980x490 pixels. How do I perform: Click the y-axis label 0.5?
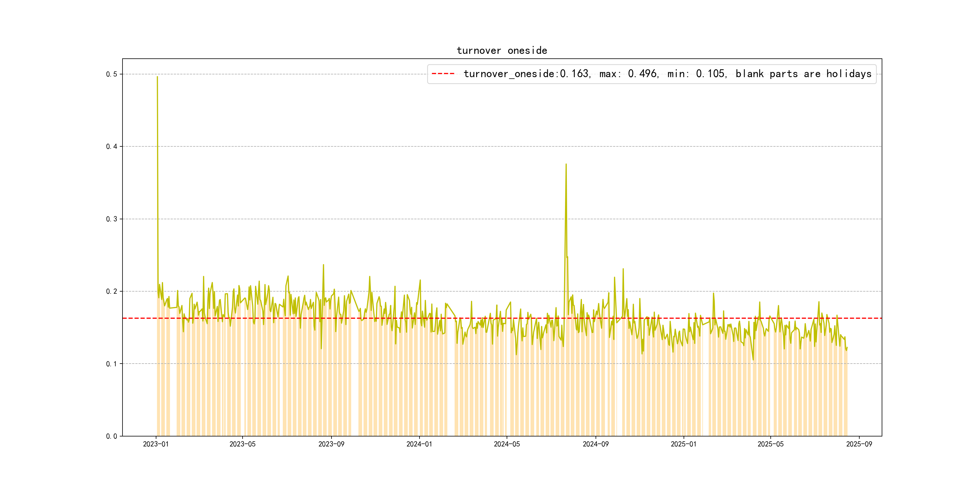[x=112, y=74]
